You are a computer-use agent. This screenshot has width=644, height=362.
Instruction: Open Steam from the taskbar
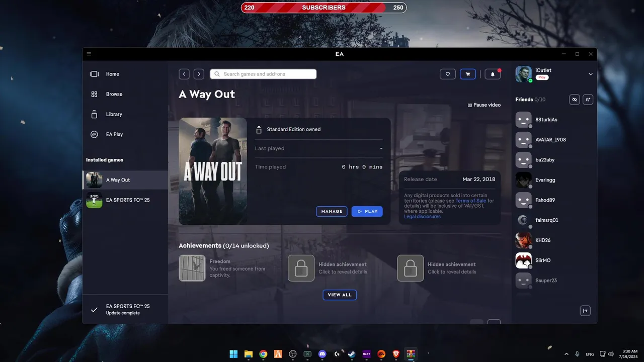point(352,354)
